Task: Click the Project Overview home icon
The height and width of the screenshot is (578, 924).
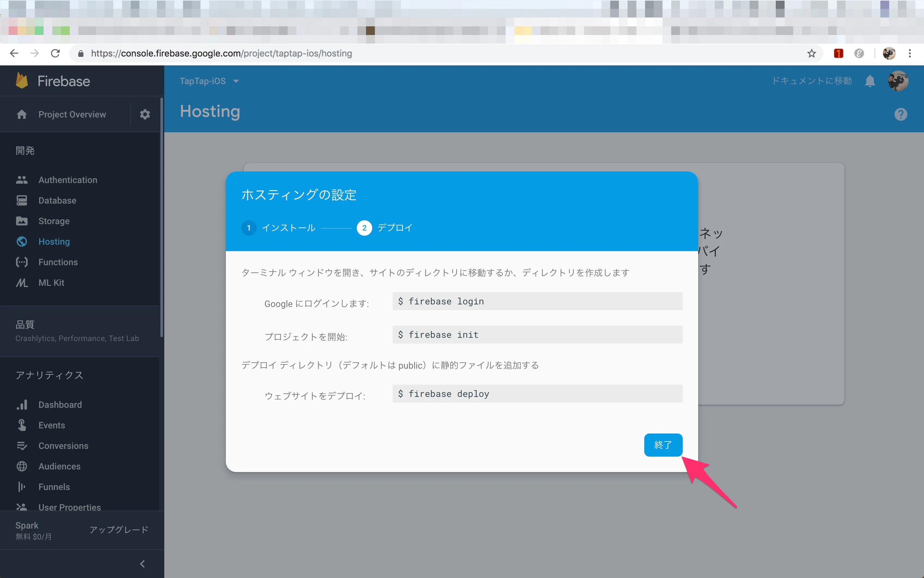Action: tap(22, 114)
